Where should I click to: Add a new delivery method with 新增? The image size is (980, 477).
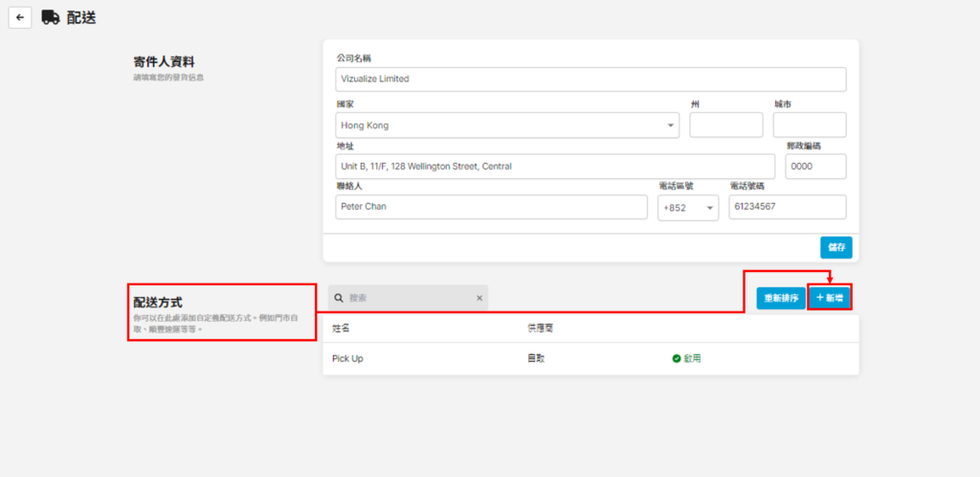(x=830, y=298)
